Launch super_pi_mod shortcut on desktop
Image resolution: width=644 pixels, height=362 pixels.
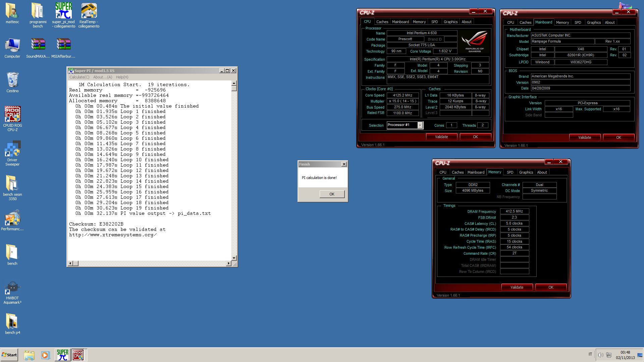(x=63, y=15)
